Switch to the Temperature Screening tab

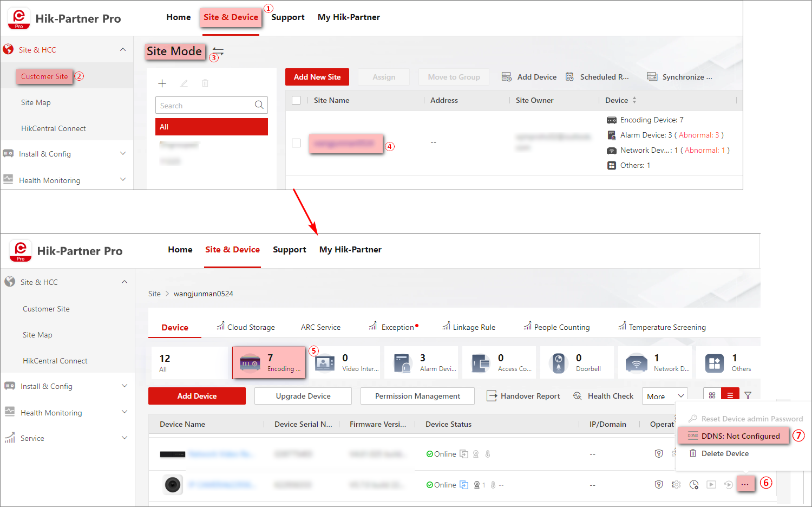tap(662, 327)
